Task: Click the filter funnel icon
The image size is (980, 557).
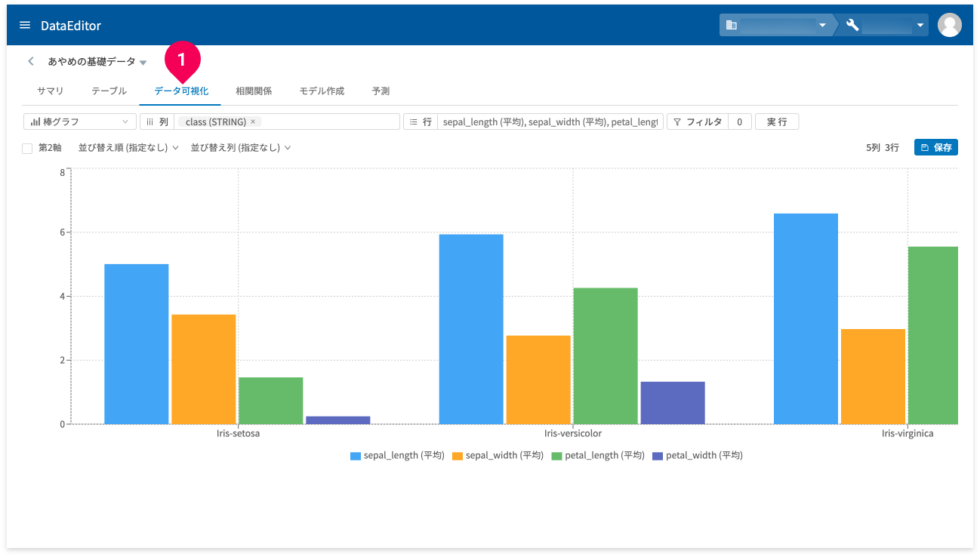Action: (x=677, y=122)
